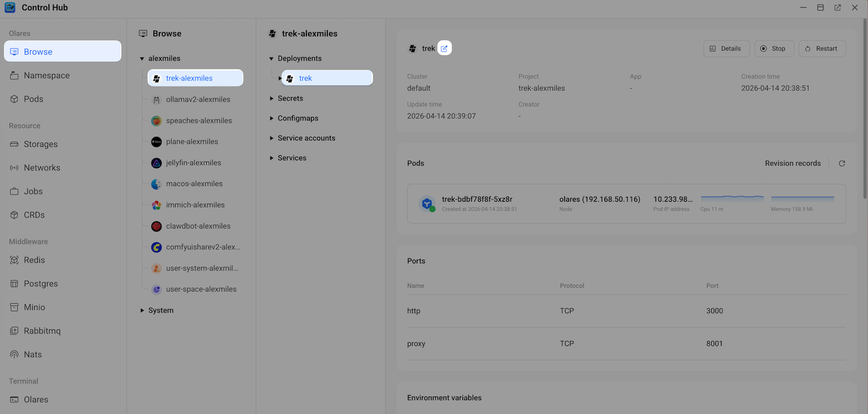Click the pod status icon for trek-bdbf78f8f-5xz8r
This screenshot has height=414, width=868.
pyautogui.click(x=427, y=204)
